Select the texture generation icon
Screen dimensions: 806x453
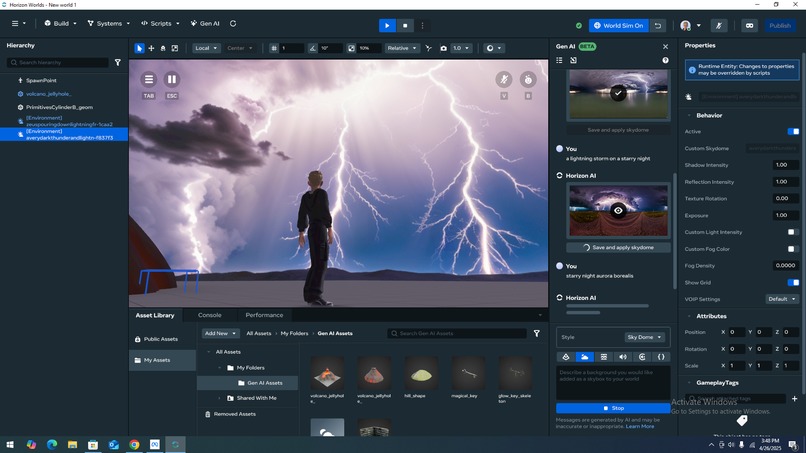pyautogui.click(x=604, y=357)
